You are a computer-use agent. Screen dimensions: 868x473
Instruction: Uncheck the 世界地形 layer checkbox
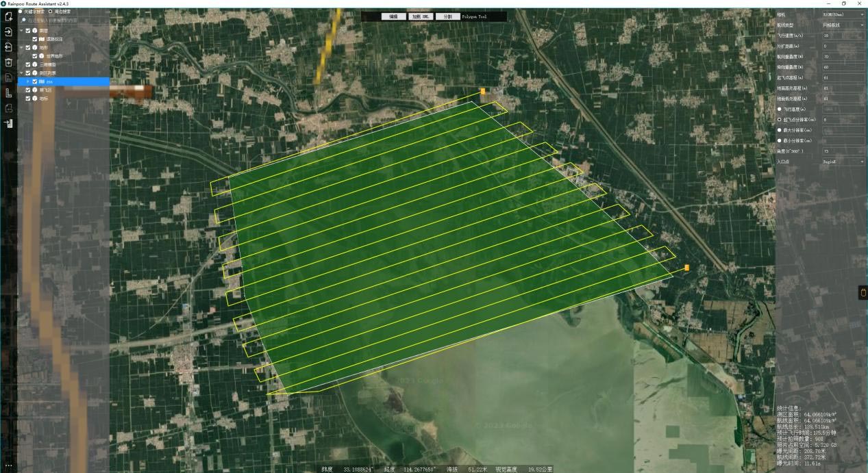click(x=35, y=55)
